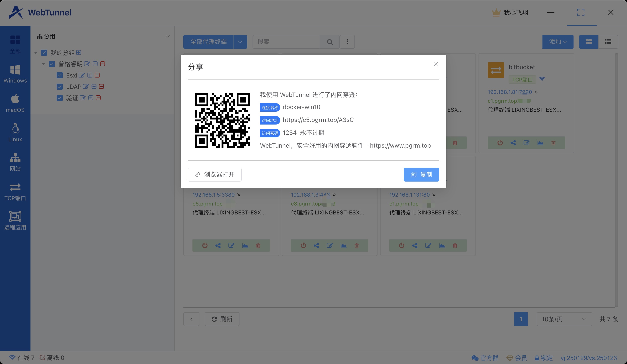Switch to list view

(608, 42)
